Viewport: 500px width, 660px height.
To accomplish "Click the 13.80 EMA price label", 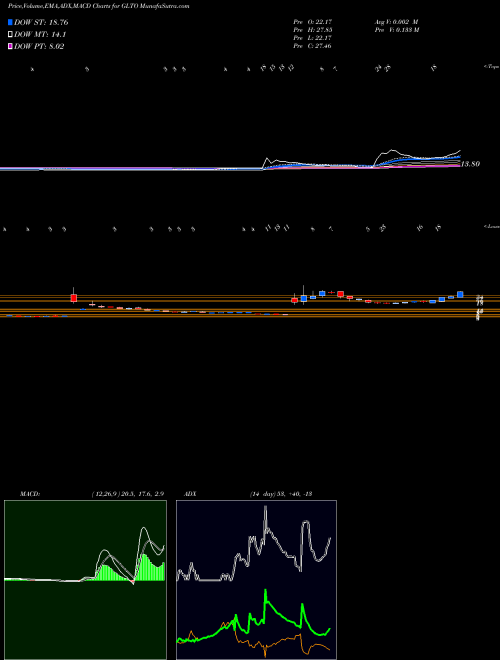I will click(x=470, y=164).
